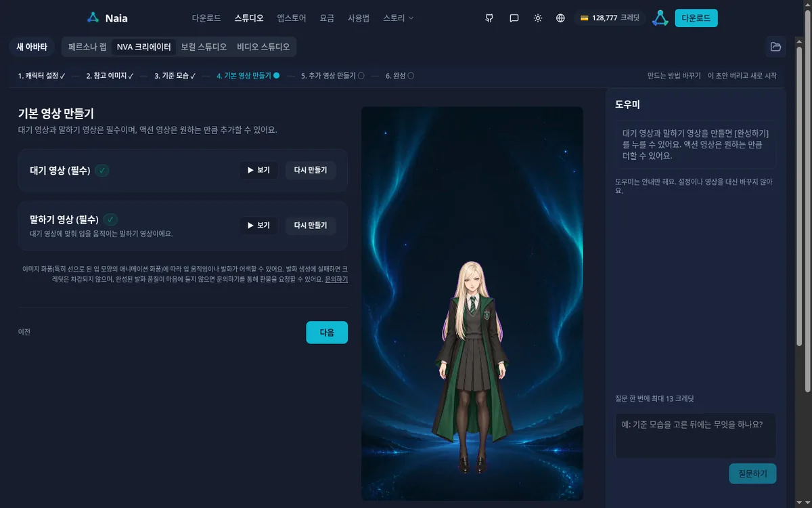The image size is (812, 508).
Task: Play the 대기 영상 with 보기
Action: pyautogui.click(x=258, y=170)
